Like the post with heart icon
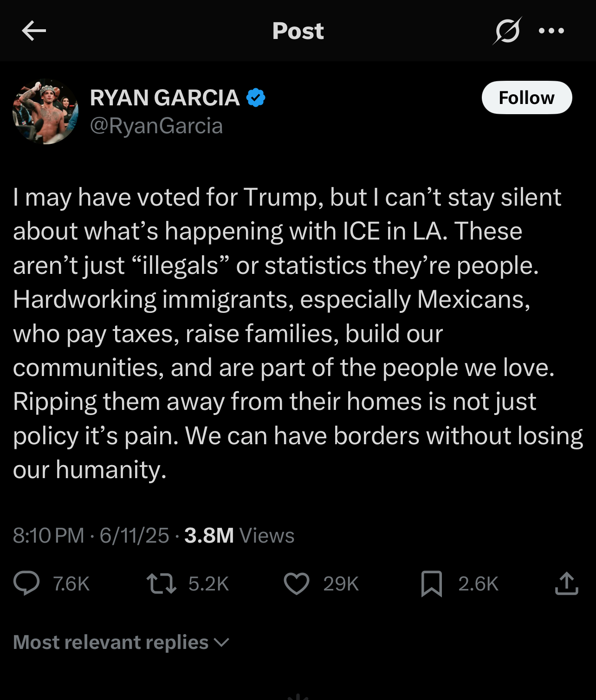596x700 pixels. pos(296,583)
